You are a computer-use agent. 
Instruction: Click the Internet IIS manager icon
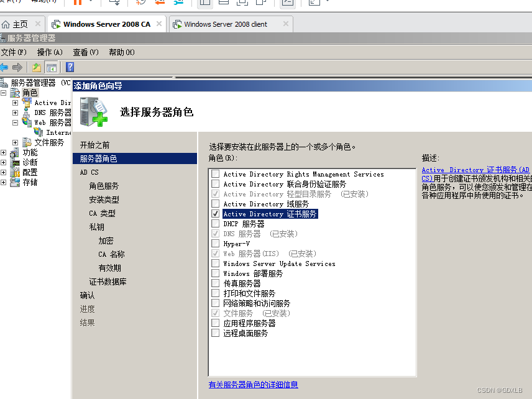39,132
